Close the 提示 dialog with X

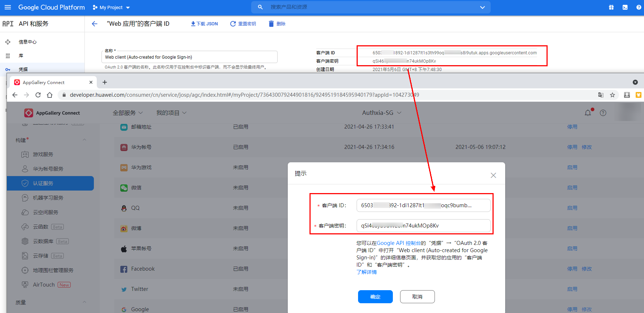tap(493, 175)
